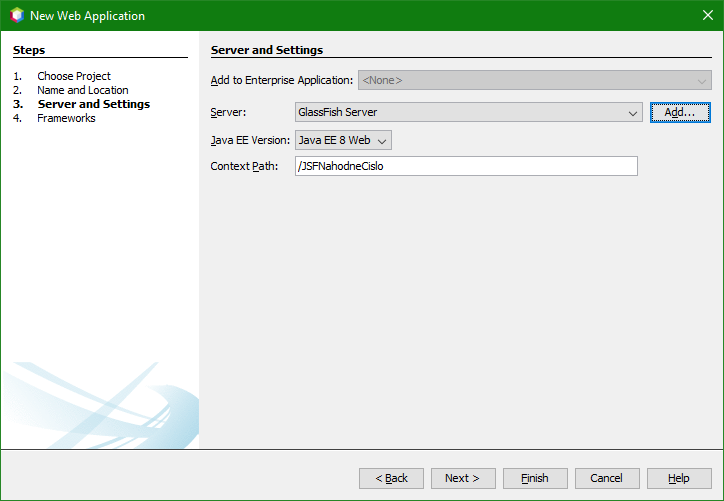Click the Add... server button
This screenshot has width=724, height=501.
point(680,112)
